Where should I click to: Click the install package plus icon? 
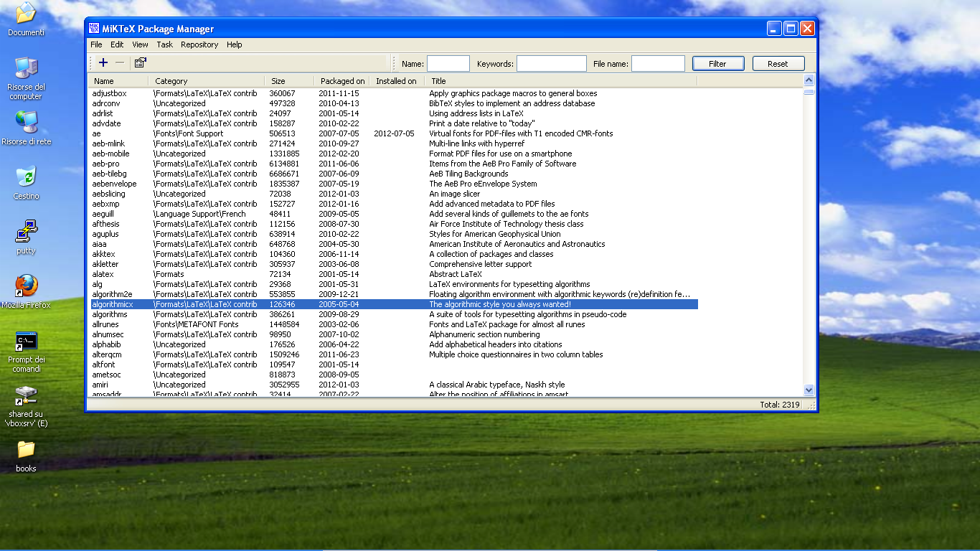pos(103,63)
